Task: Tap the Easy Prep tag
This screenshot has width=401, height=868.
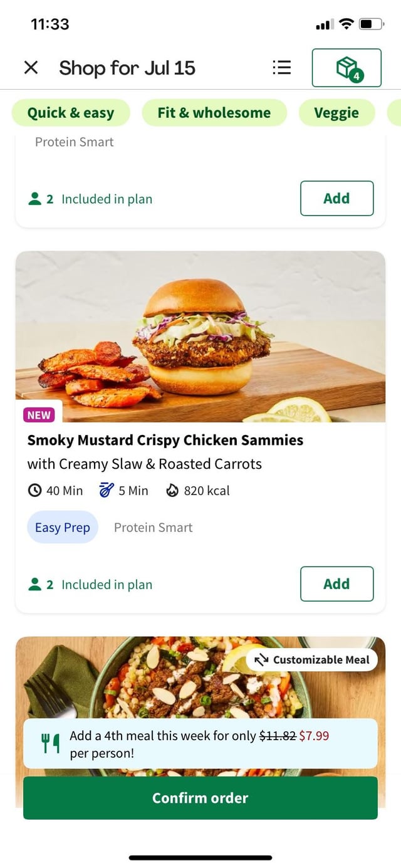Action: click(x=63, y=528)
